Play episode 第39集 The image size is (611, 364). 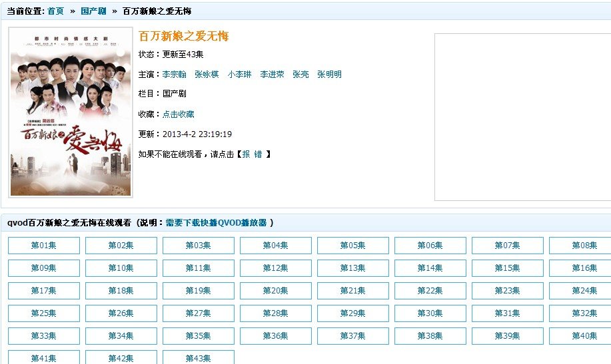pos(507,336)
